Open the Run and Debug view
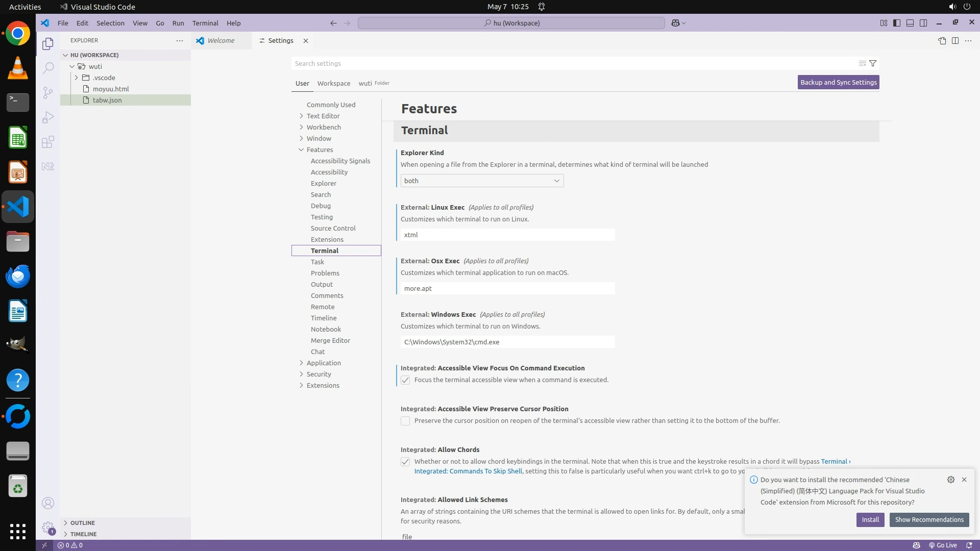The width and height of the screenshot is (980, 551). click(x=47, y=117)
